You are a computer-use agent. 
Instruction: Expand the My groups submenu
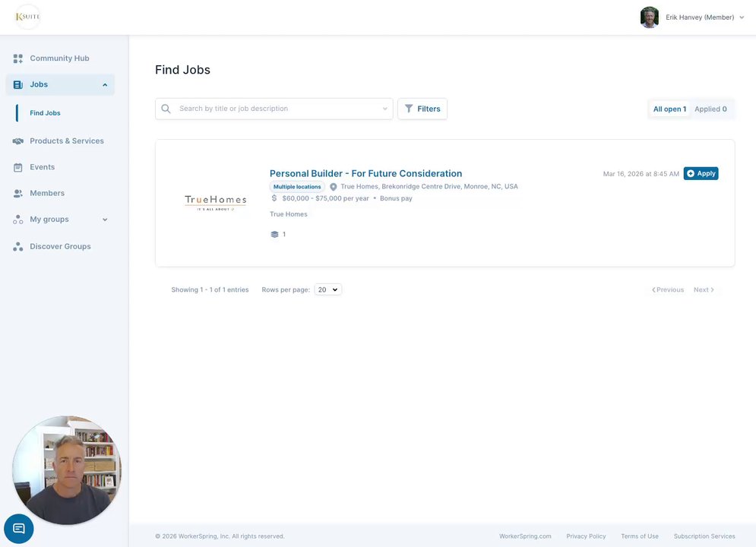click(x=105, y=220)
